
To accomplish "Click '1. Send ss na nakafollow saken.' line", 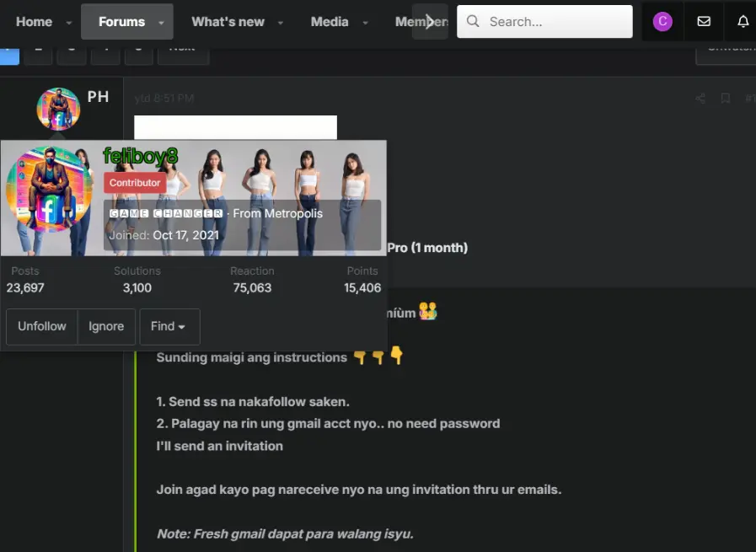I will (x=253, y=402).
